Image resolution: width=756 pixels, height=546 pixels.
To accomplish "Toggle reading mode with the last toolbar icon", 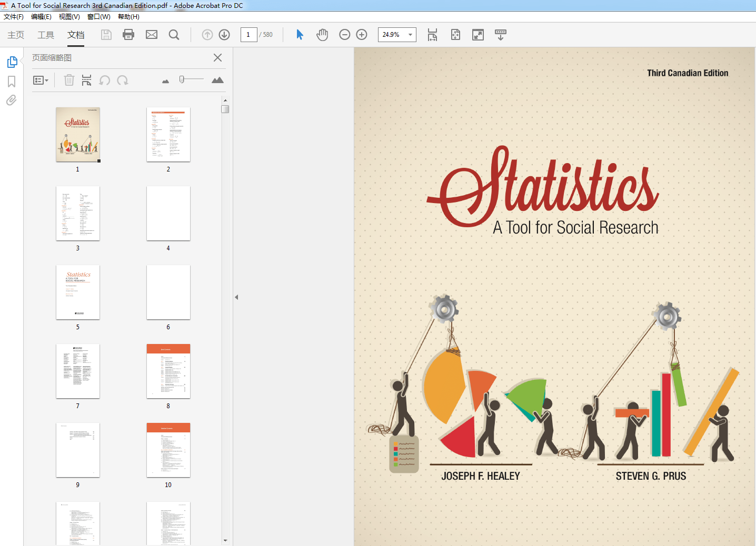I will [500, 35].
